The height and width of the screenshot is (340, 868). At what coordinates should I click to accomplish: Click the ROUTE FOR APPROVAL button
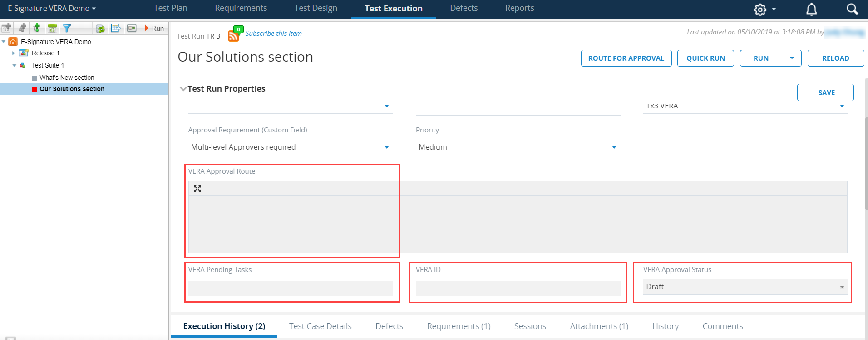(x=626, y=58)
